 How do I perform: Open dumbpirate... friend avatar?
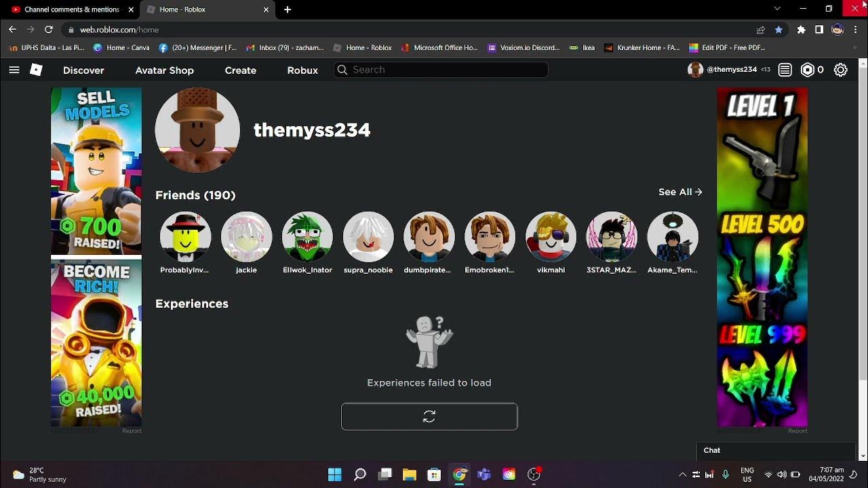(x=429, y=237)
